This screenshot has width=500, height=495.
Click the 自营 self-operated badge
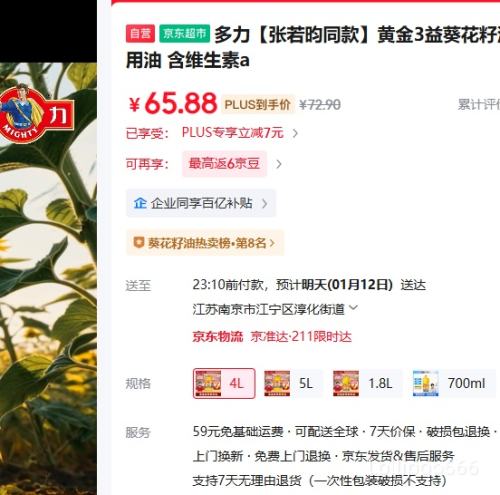(140, 33)
